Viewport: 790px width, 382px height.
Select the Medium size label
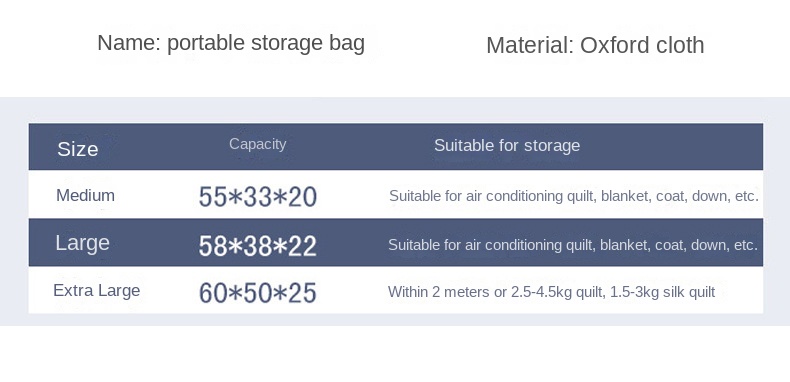[85, 195]
